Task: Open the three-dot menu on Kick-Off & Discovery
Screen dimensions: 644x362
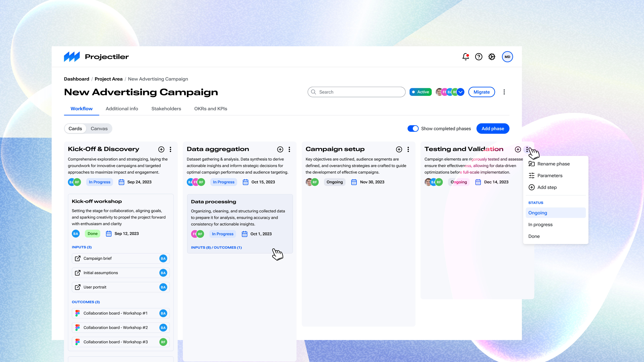Action: point(170,149)
